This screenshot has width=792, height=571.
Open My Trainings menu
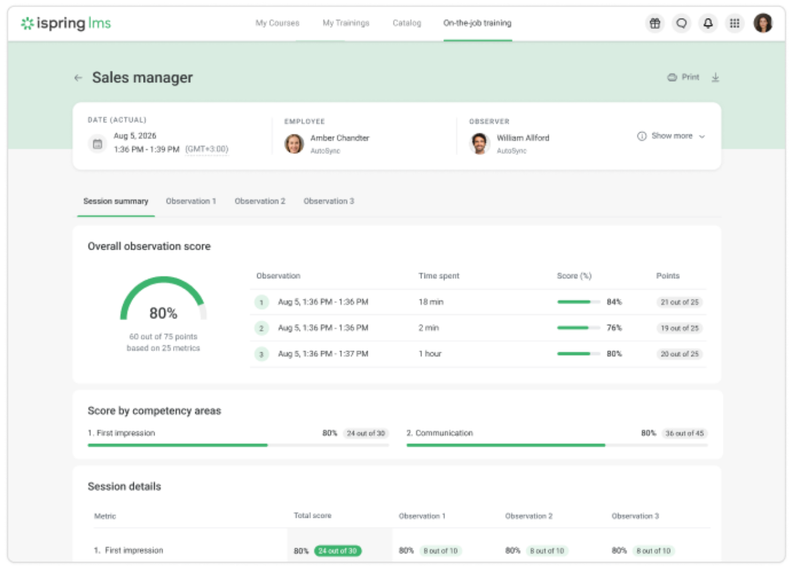pyautogui.click(x=346, y=23)
